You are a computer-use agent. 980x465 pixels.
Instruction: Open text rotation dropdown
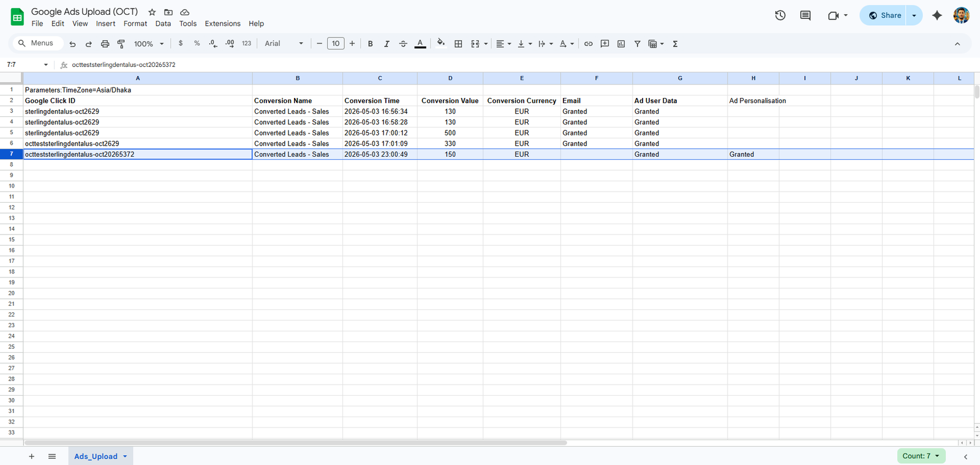coord(567,43)
